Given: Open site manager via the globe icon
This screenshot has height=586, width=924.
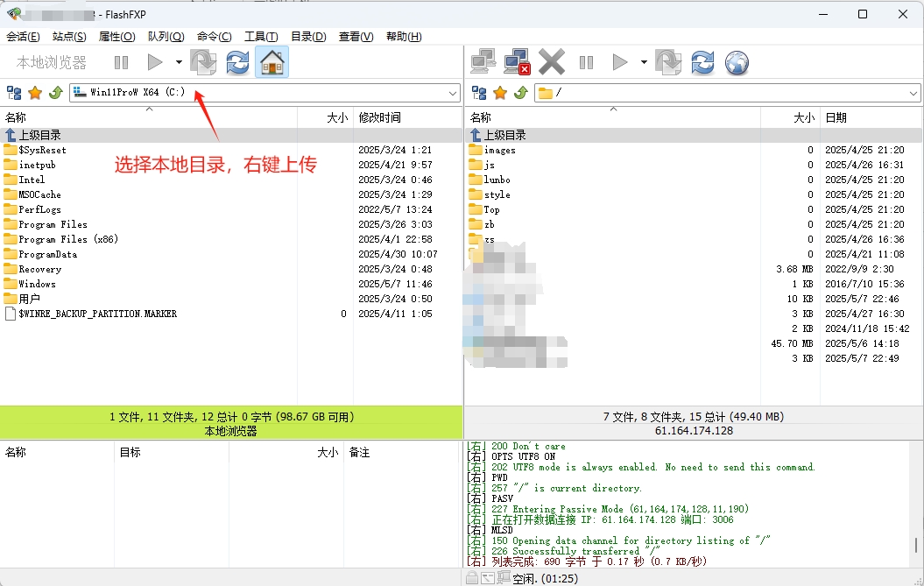Looking at the screenshot, I should click(x=736, y=61).
